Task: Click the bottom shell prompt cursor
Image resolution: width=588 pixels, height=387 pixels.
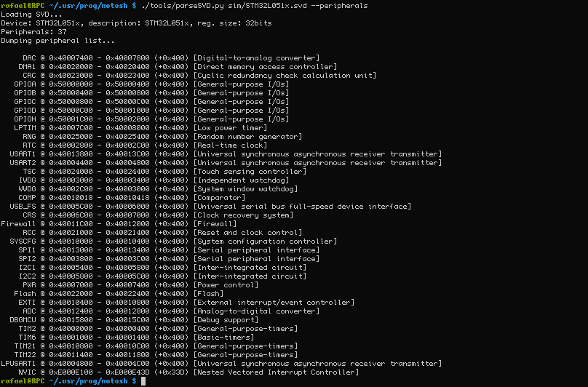Action: 143,381
